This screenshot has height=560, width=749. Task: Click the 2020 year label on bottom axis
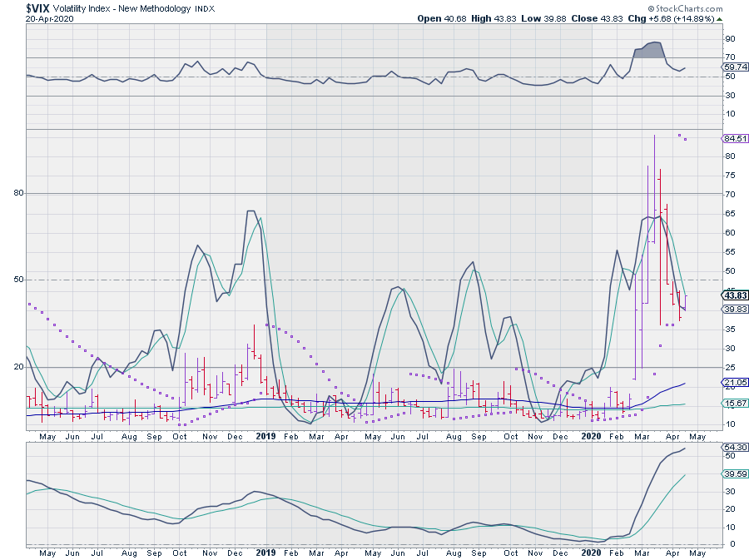pos(591,552)
